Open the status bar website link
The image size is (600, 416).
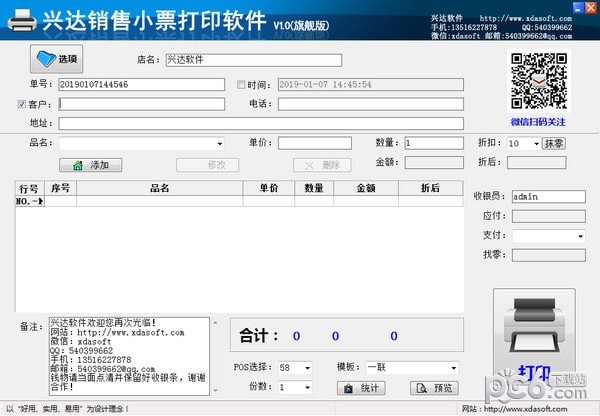tap(525, 409)
